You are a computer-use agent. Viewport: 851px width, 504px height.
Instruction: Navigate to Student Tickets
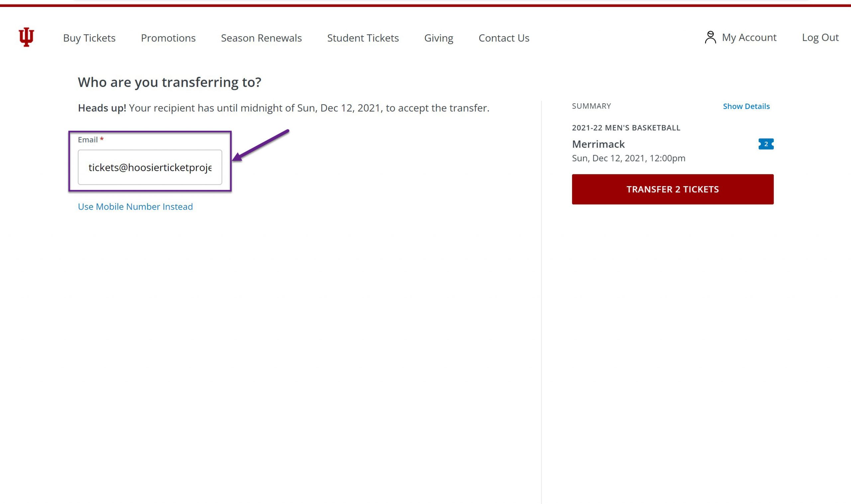point(363,38)
